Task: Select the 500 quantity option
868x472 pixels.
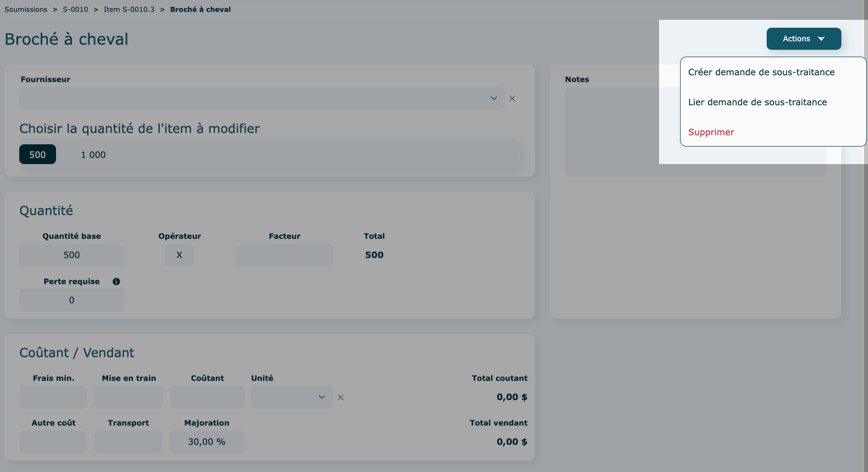Action: tap(37, 155)
